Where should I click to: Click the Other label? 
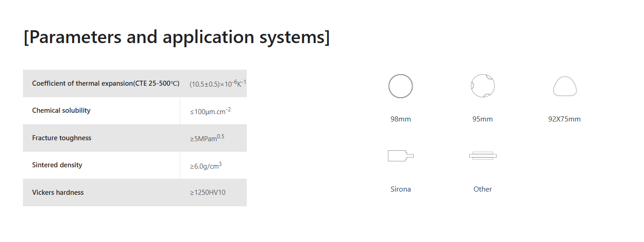point(483,189)
